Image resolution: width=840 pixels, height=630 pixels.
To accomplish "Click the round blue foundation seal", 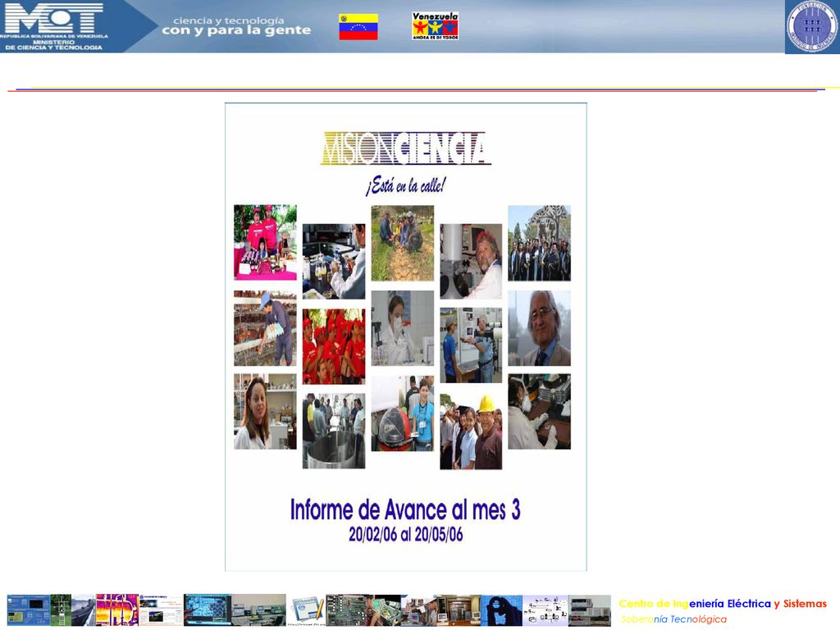I will 812,26.
